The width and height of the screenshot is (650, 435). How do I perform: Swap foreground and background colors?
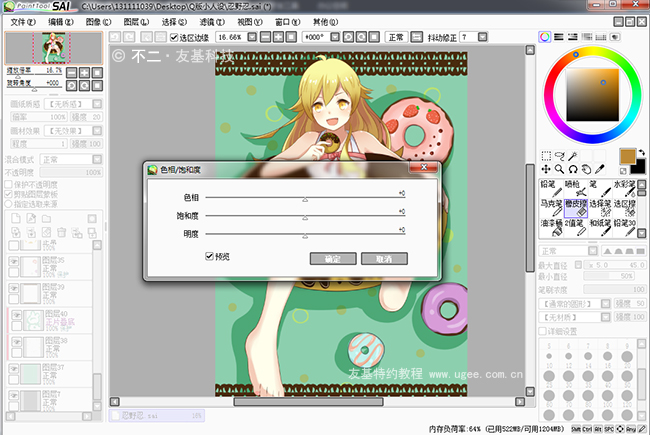pyautogui.click(x=642, y=152)
